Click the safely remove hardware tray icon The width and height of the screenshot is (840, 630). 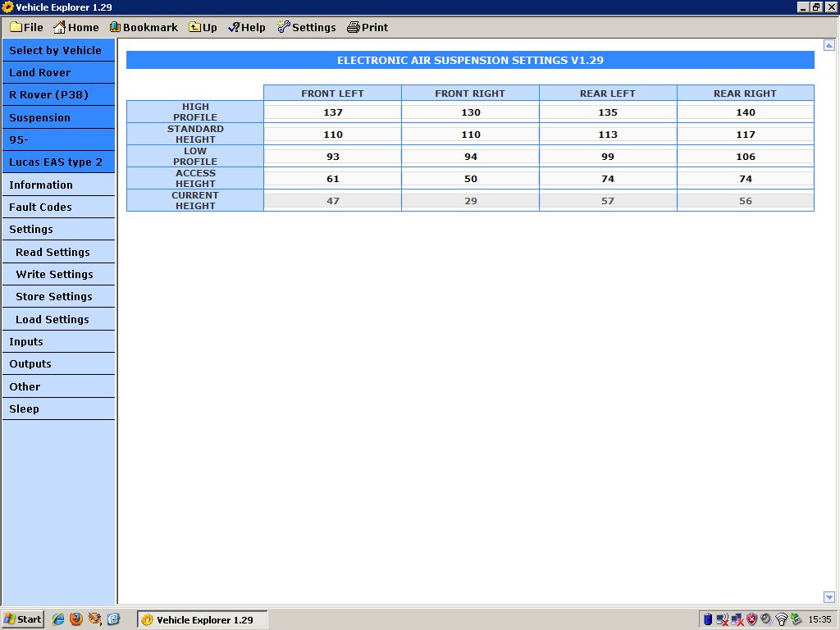[x=796, y=619]
